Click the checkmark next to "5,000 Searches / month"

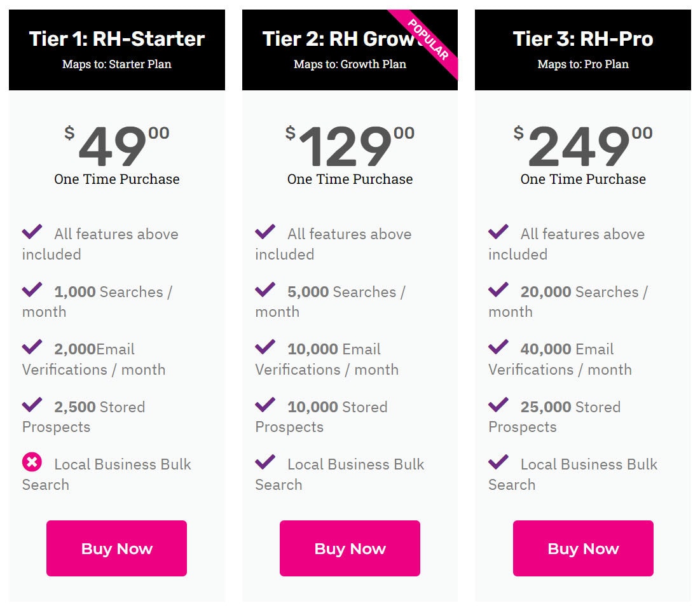point(265,289)
